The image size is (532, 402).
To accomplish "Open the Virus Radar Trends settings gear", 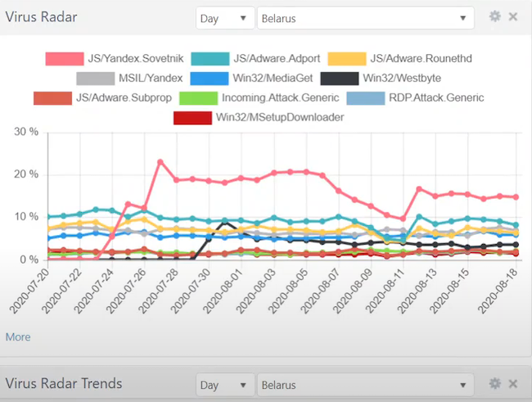I will tap(494, 383).
